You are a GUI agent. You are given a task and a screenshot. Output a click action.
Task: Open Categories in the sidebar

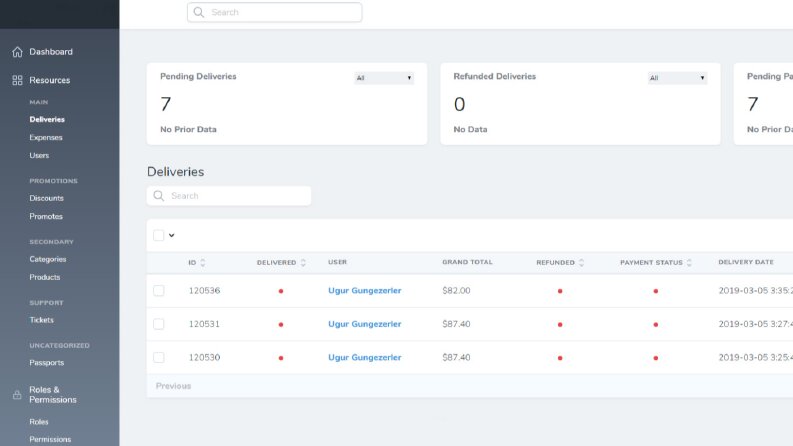pos(48,259)
